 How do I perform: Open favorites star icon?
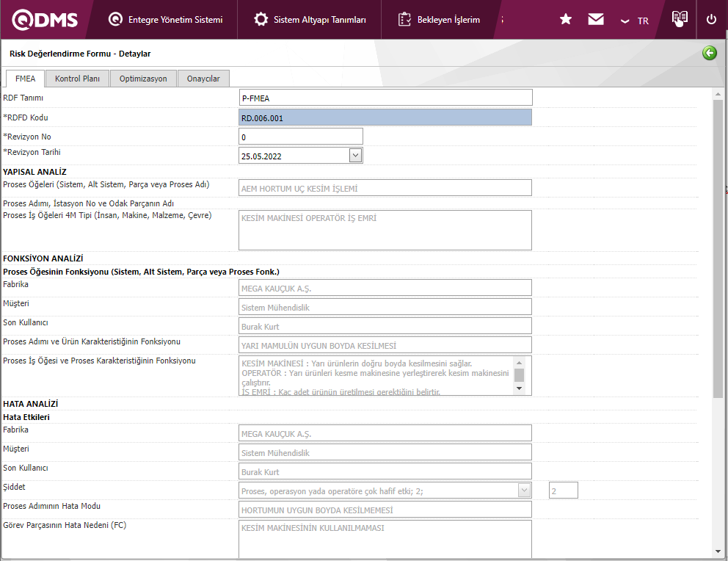pos(566,20)
